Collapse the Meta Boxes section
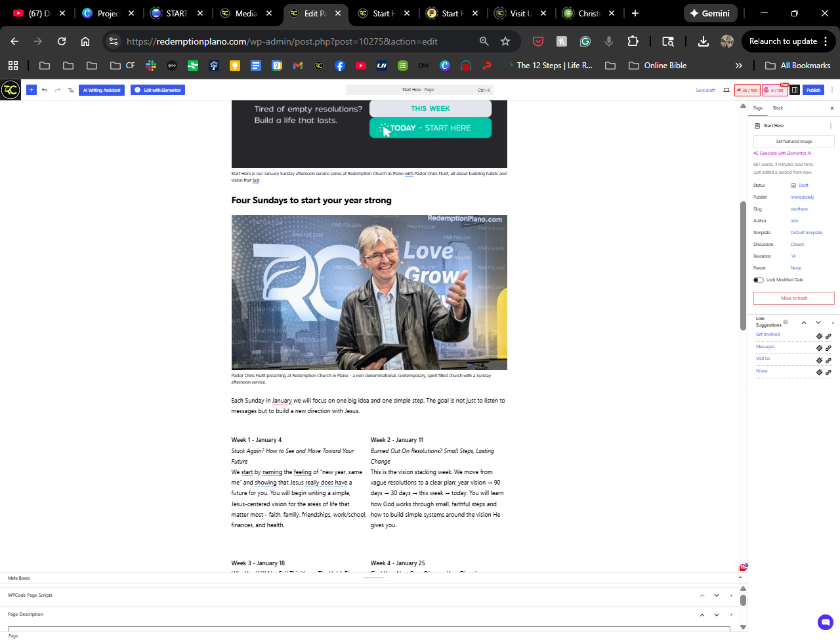This screenshot has height=640, width=840. 740,578
